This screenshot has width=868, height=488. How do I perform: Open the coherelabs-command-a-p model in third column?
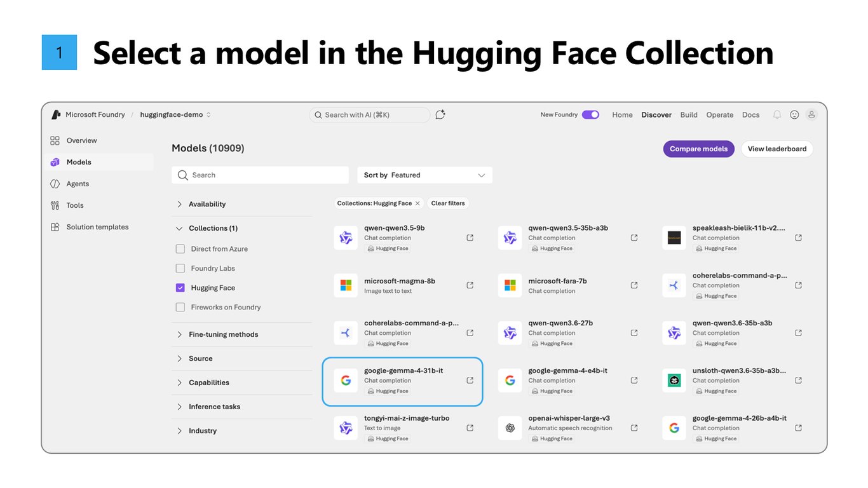(739, 276)
